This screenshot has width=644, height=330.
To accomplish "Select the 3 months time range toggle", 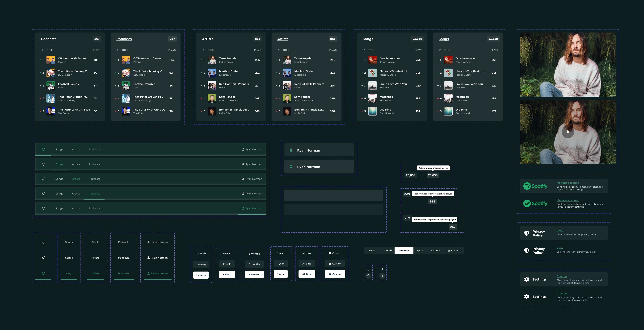I will pos(404,250).
